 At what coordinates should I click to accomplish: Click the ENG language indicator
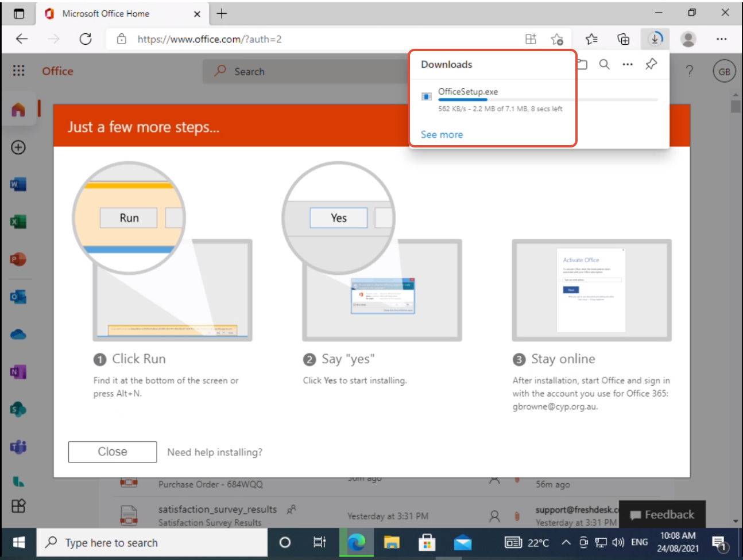639,542
